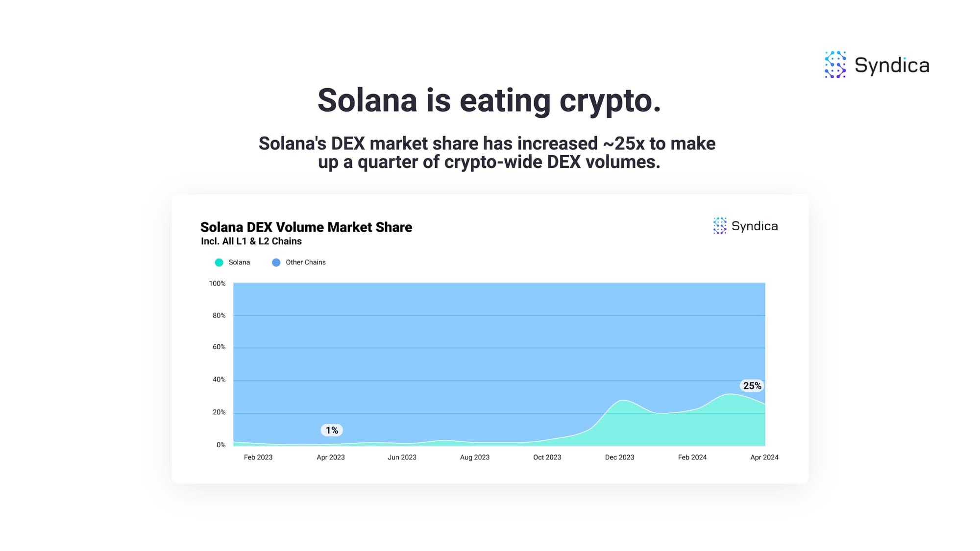Viewport: 980px width, 551px height.
Task: Click the Dec 2023 axis label
Action: (x=619, y=457)
